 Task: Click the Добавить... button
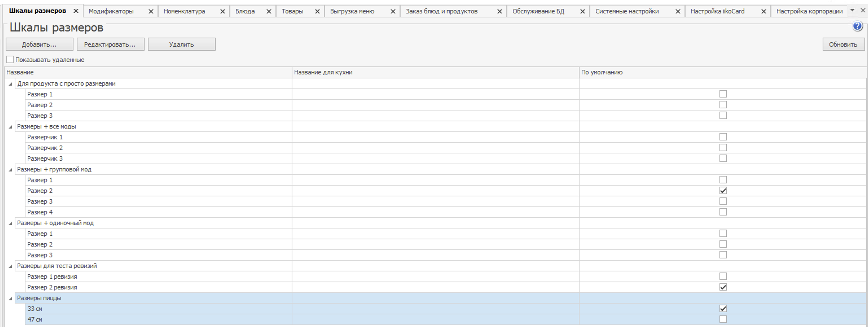point(40,45)
